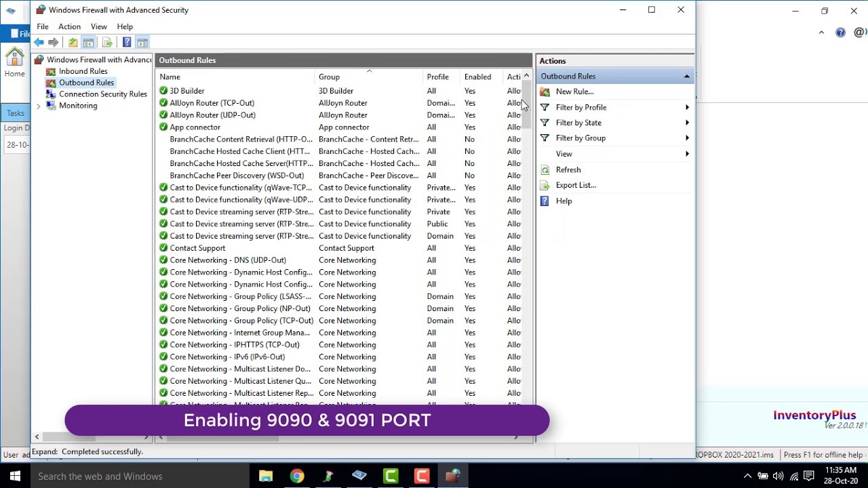Screen dimensions: 868x488
Task: Click the Export List toolbar icon
Action: click(x=107, y=43)
